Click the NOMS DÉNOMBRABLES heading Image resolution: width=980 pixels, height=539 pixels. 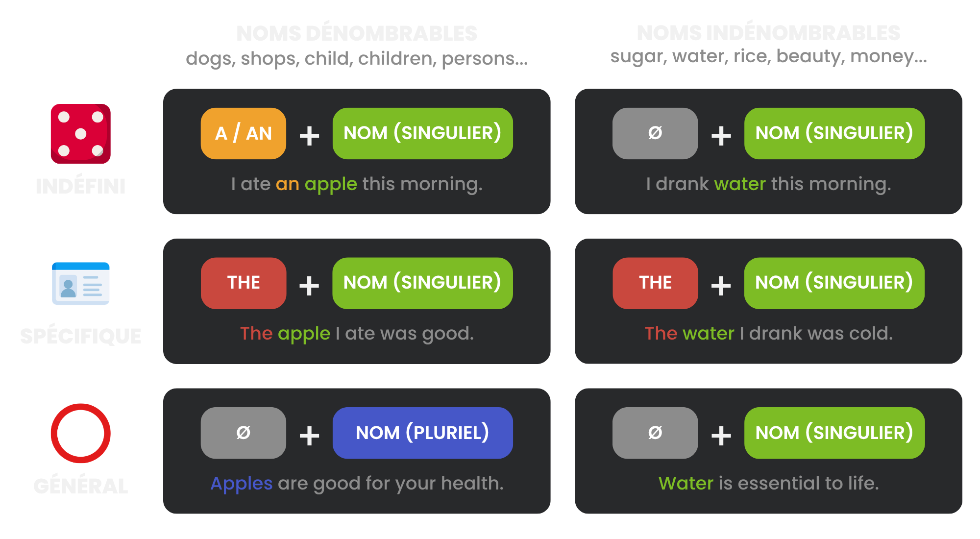(357, 33)
